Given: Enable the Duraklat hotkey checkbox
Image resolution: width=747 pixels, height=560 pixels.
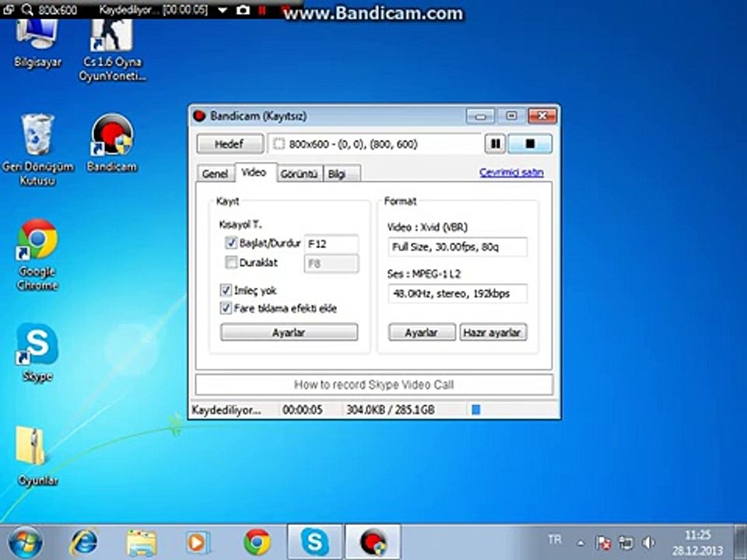Looking at the screenshot, I should [x=231, y=262].
